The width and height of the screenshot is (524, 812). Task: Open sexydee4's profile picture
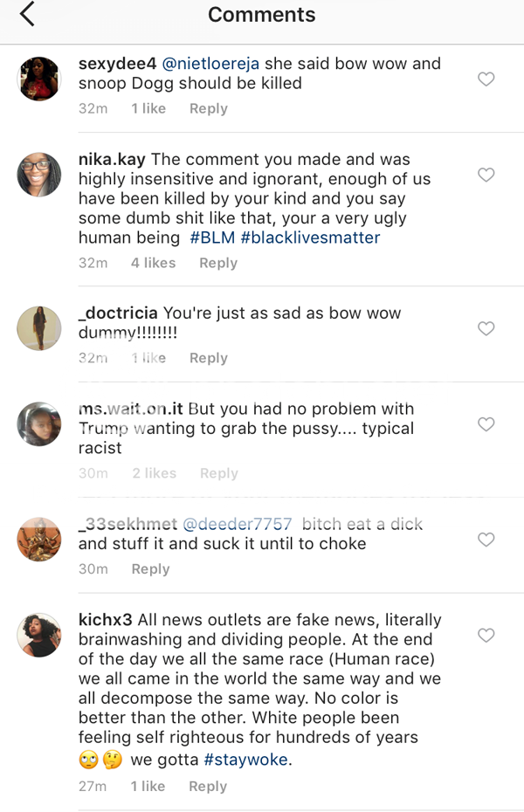[39, 79]
